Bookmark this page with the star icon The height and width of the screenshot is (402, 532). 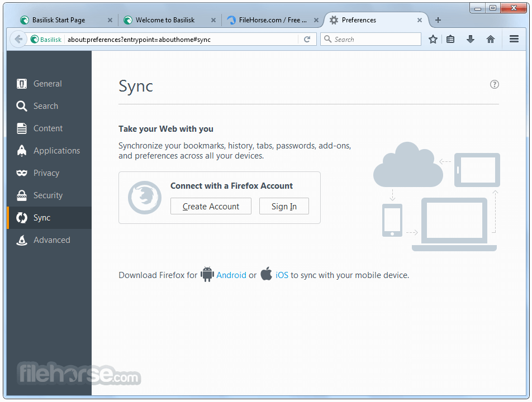[x=433, y=39]
